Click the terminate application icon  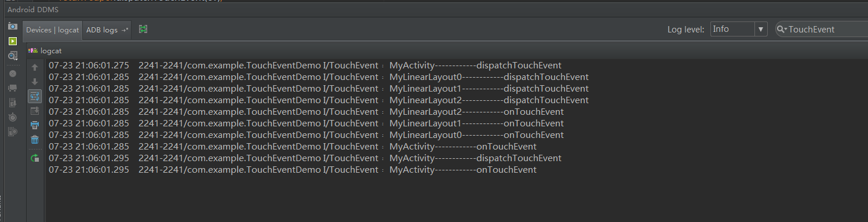[12, 74]
